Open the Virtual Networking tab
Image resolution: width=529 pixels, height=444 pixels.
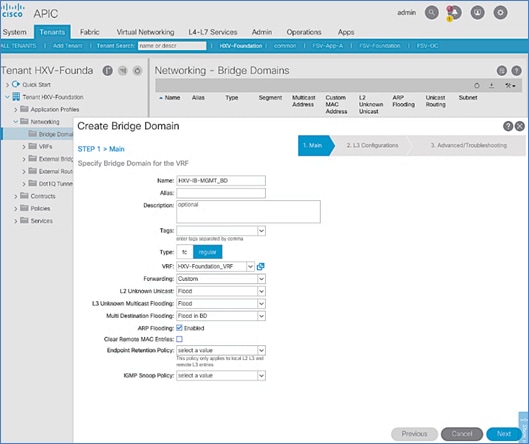(x=145, y=32)
